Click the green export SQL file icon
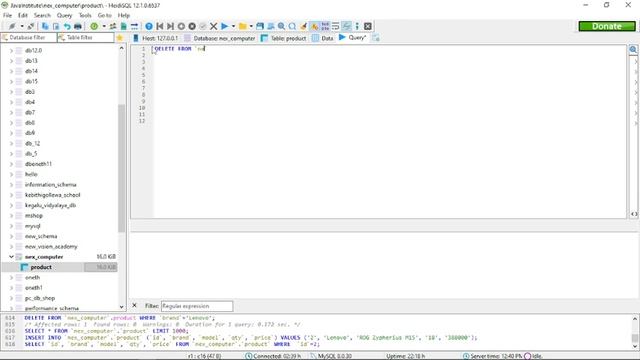Viewport: 640px width, 360px height. pyautogui.click(x=124, y=26)
